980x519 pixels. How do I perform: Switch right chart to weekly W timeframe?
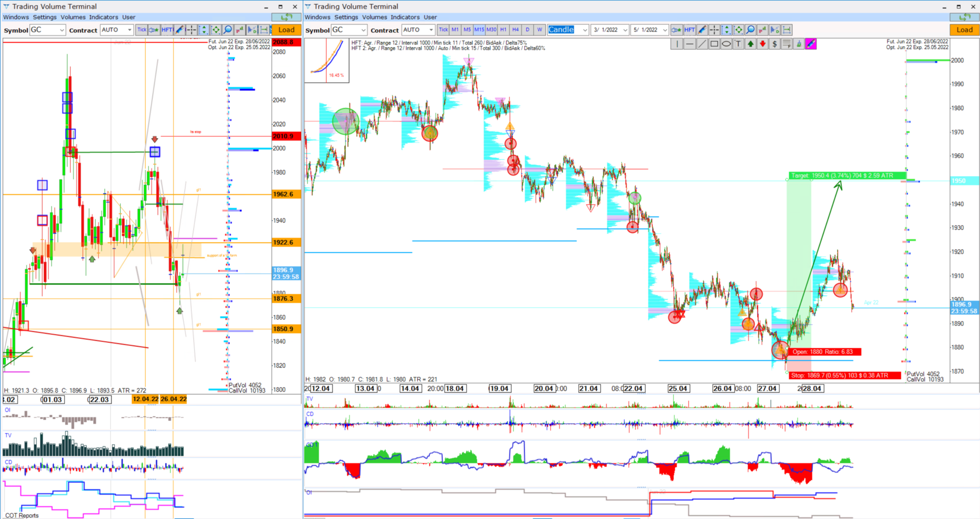540,30
